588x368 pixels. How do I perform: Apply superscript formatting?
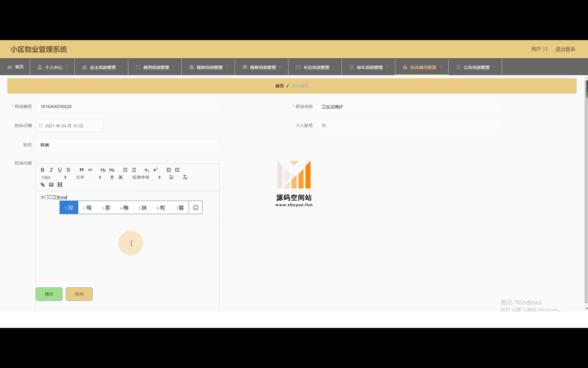coord(156,170)
